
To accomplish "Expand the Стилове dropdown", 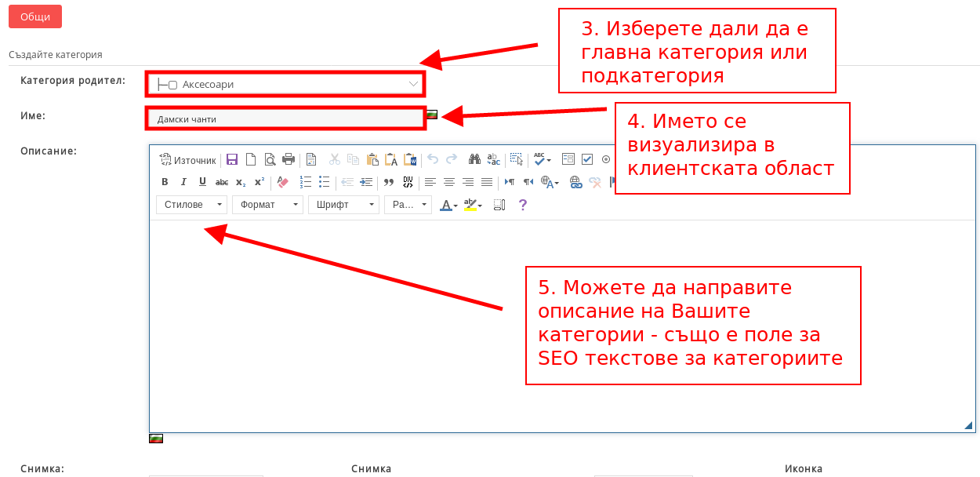I will point(191,205).
